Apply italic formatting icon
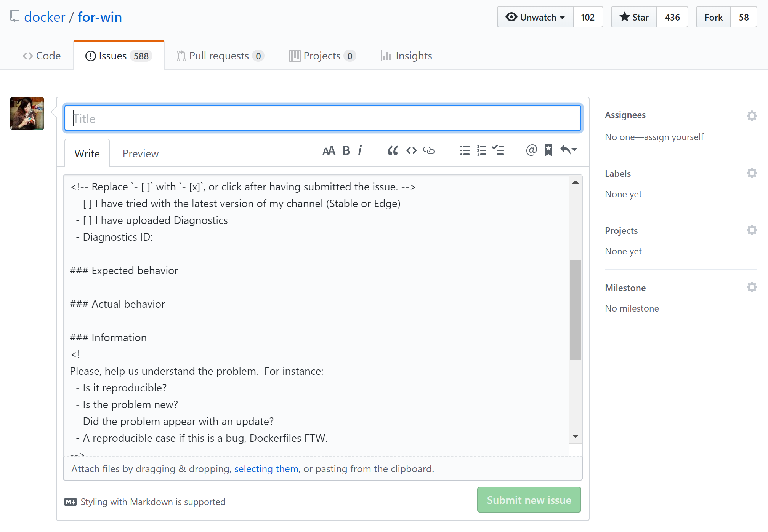768x532 pixels. (x=360, y=151)
